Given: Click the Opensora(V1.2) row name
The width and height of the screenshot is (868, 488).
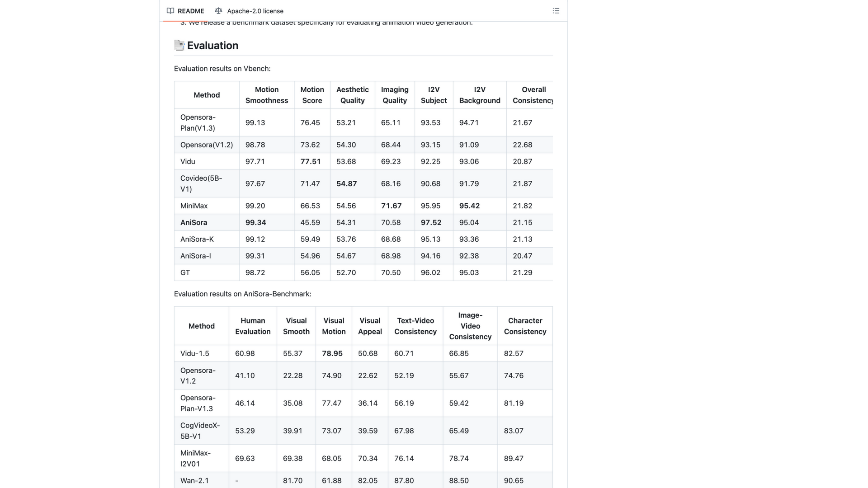Looking at the screenshot, I should click(207, 145).
